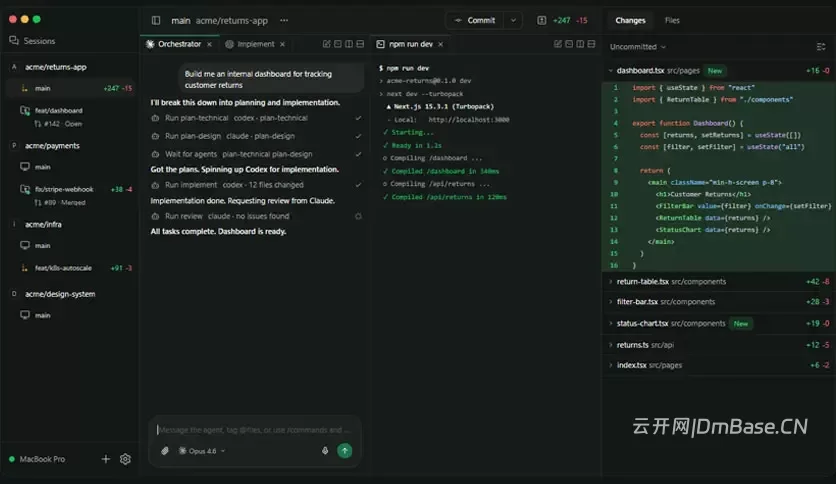Click the split-vertical icon in terminal pane
This screenshot has height=484, width=836.
tap(580, 44)
